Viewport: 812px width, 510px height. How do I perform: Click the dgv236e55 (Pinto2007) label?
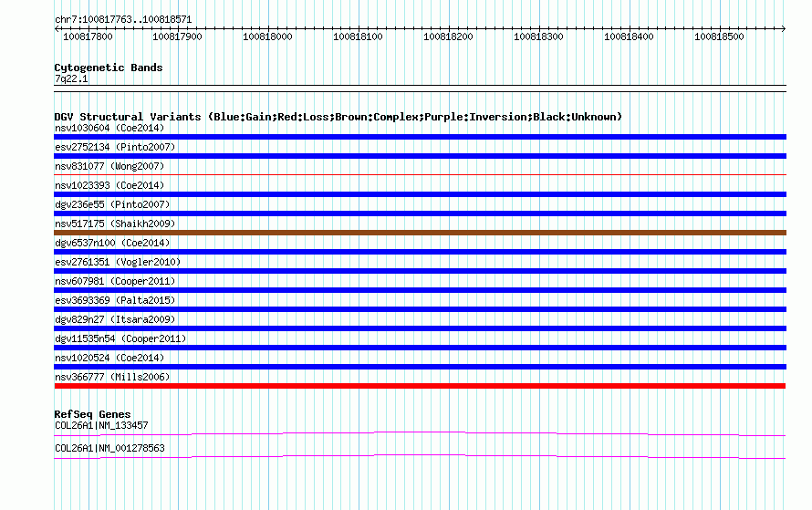(112, 204)
